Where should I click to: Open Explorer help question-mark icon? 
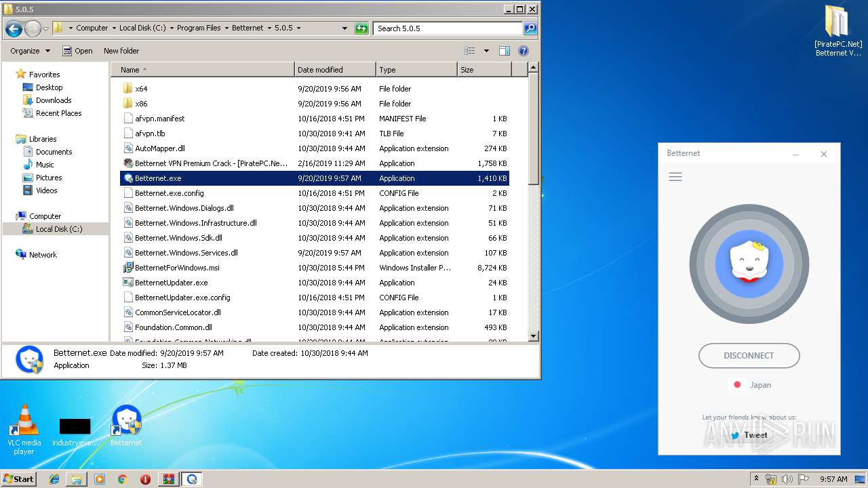point(524,51)
